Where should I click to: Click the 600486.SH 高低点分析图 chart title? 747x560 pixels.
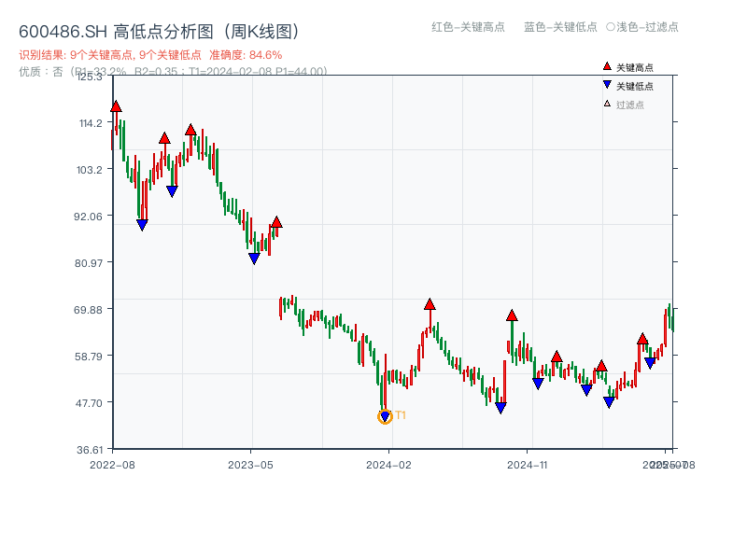click(159, 32)
